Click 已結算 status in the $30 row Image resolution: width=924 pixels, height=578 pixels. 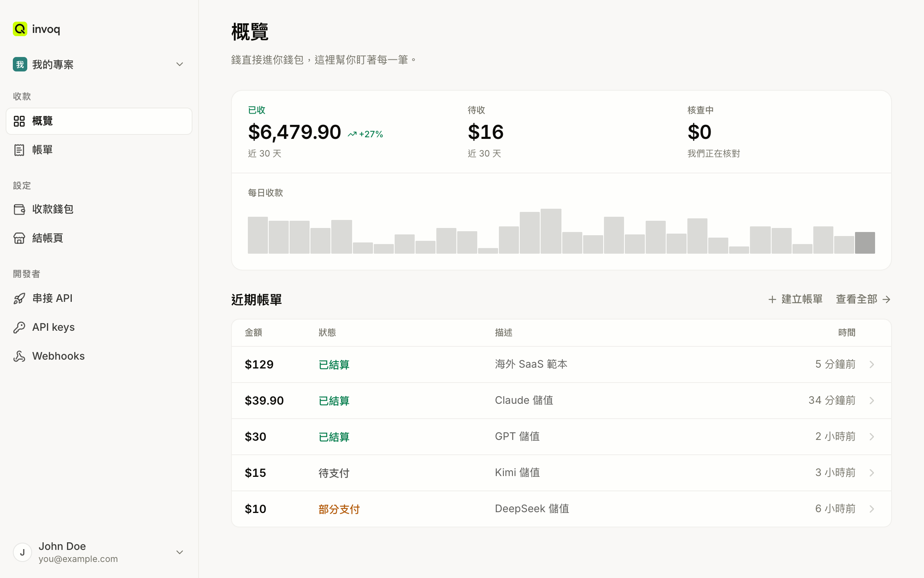click(334, 437)
